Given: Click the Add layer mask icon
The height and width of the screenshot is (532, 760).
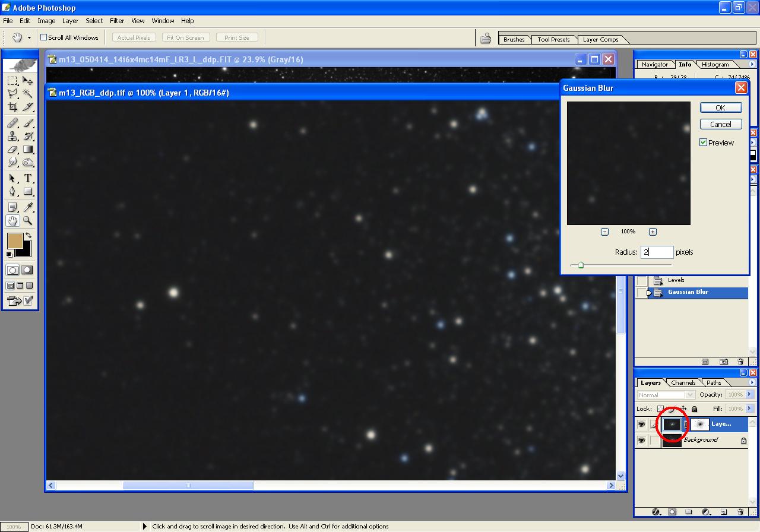Looking at the screenshot, I should tap(672, 512).
